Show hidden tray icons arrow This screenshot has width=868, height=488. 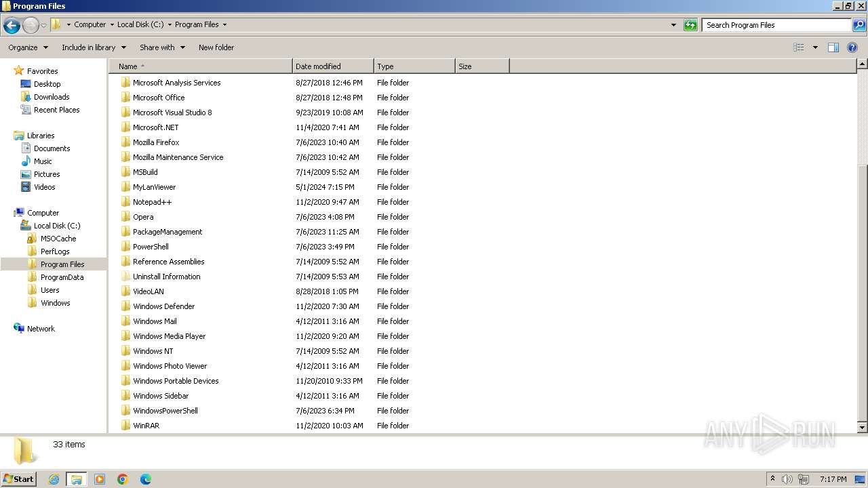[772, 479]
